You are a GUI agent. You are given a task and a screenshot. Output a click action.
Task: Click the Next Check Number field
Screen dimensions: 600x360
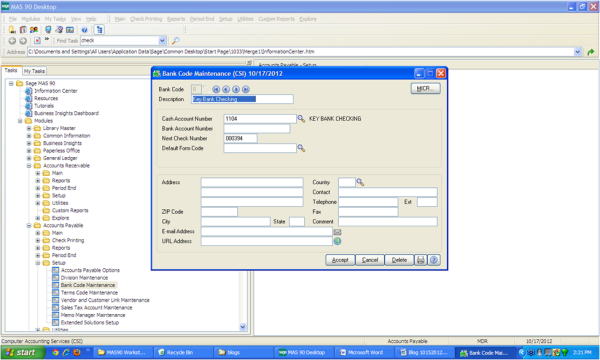click(x=240, y=138)
